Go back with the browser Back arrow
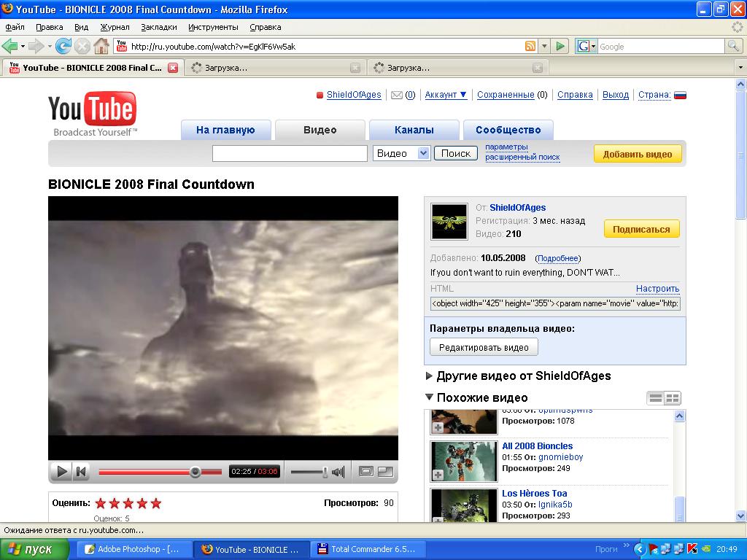Screen dimensions: 747x560 click(x=9, y=46)
